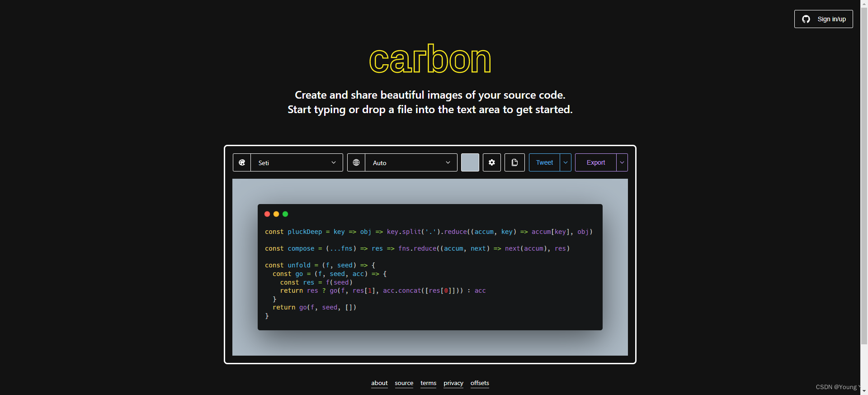Viewport: 868px width, 395px height.
Task: Click the green window control dot
Action: (285, 214)
